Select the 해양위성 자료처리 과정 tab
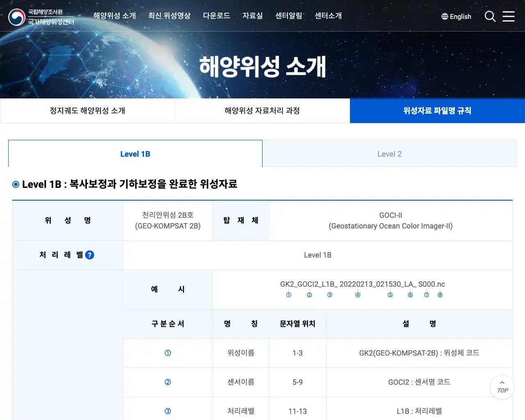Screen dimensions: 525x420 [262, 110]
